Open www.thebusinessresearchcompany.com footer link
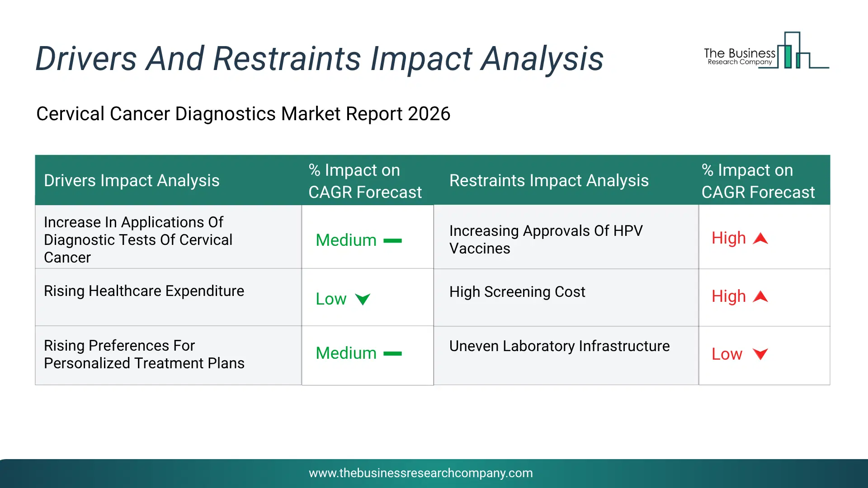 click(420, 473)
